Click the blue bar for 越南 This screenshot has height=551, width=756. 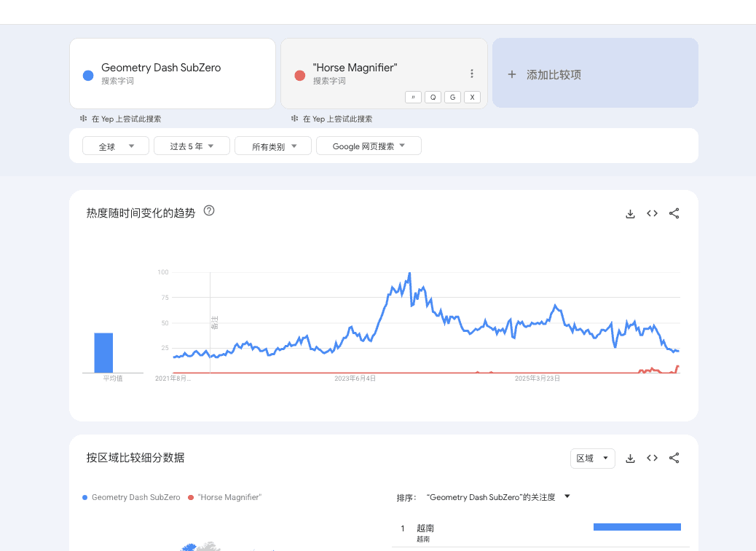637,527
